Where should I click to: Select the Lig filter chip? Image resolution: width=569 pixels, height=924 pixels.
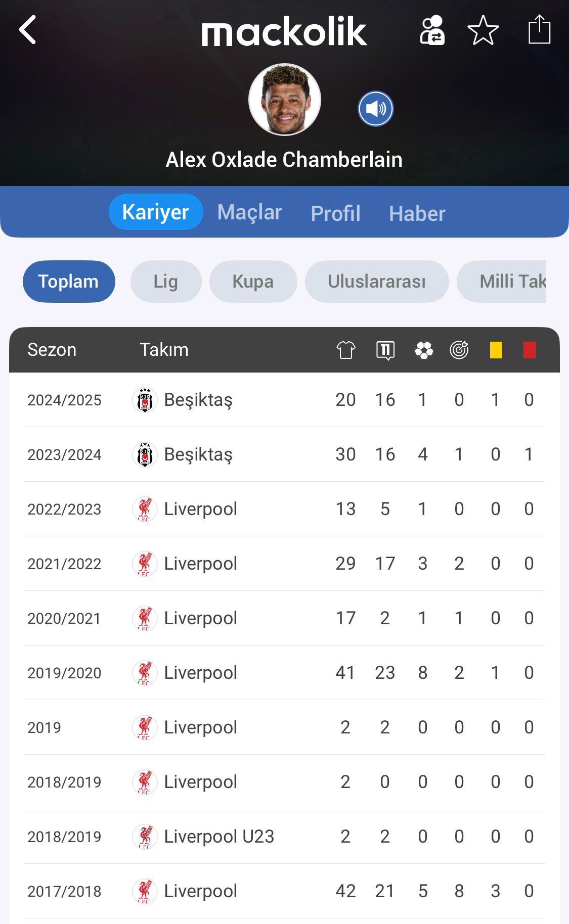pos(166,282)
